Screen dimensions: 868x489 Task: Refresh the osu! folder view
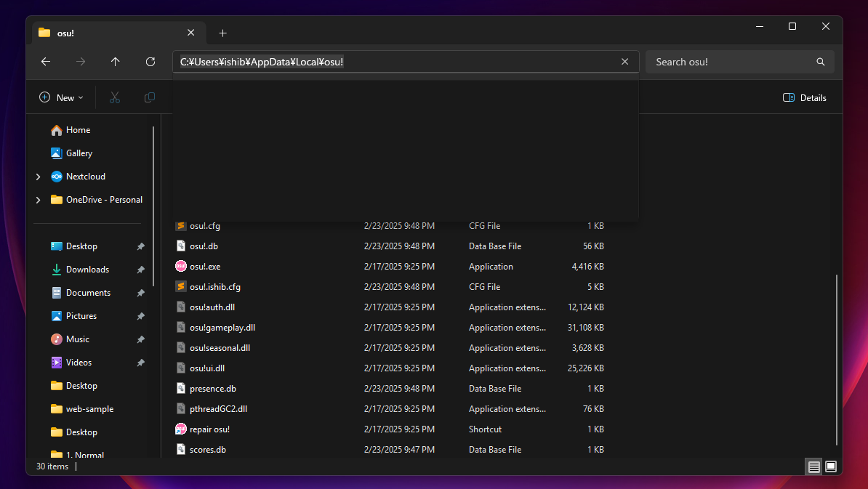[x=150, y=62]
